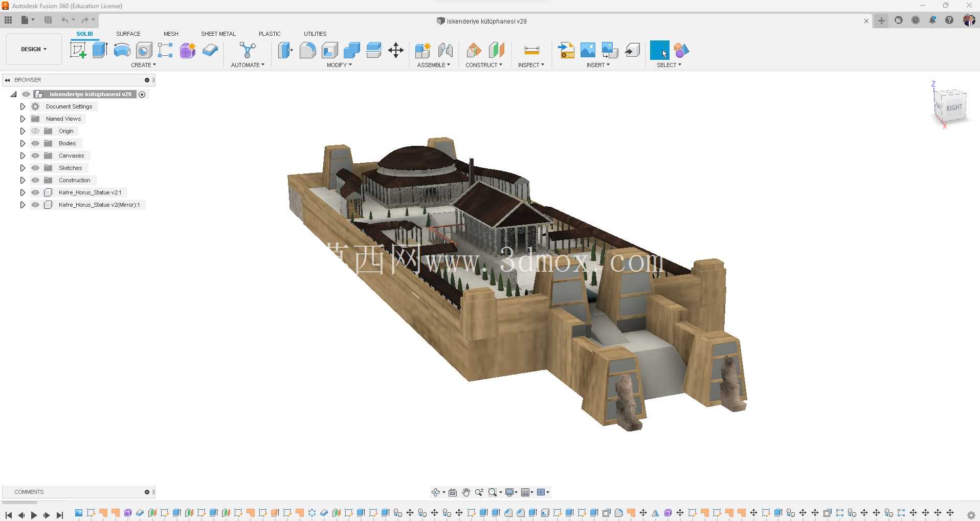Viewport: 980px width, 521px height.
Task: Open the MODIFY dropdown menu
Action: [x=340, y=65]
